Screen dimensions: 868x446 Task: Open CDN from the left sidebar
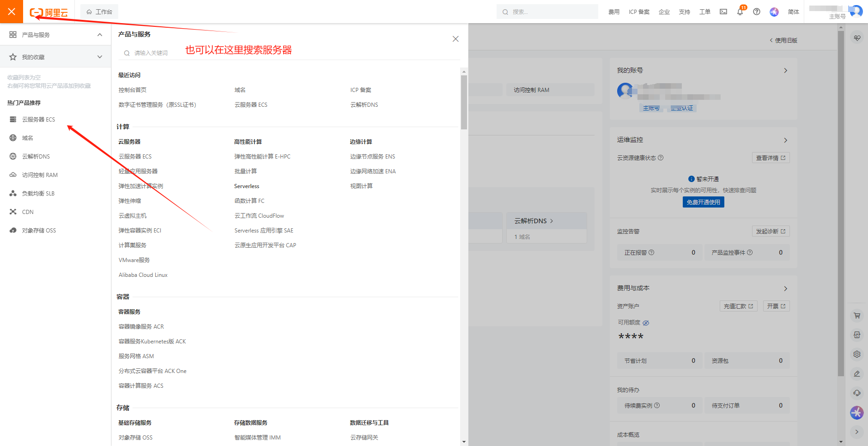(x=27, y=211)
